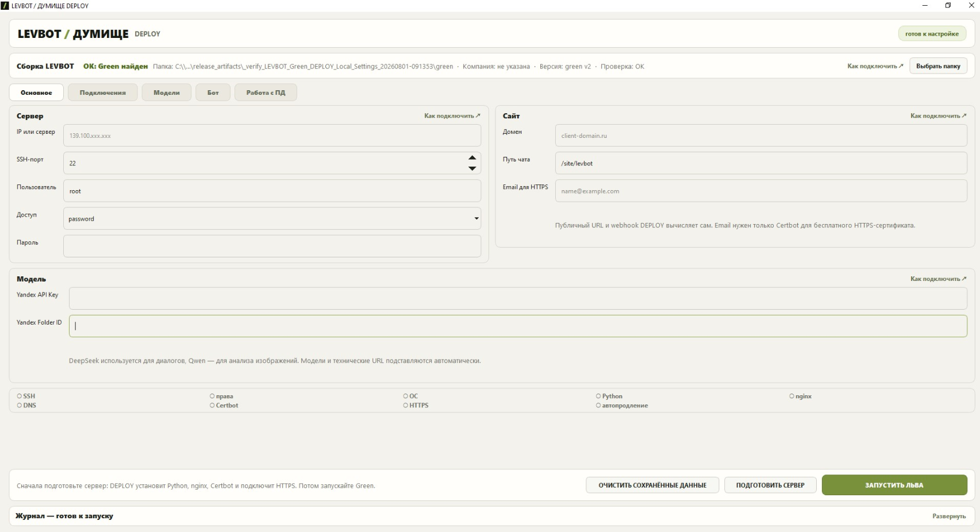Screen dimensions: 980x532
Task: Open Как подключить link in Сайт panel
Action: point(938,116)
